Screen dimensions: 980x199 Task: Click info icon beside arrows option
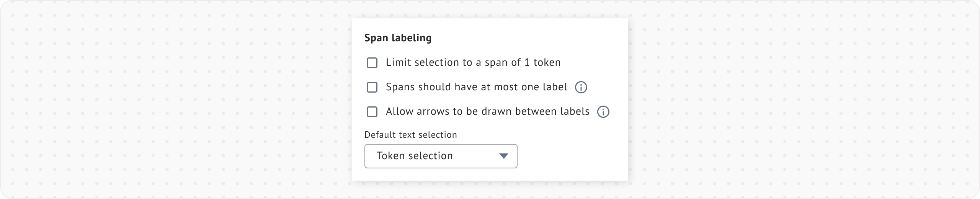click(x=603, y=112)
